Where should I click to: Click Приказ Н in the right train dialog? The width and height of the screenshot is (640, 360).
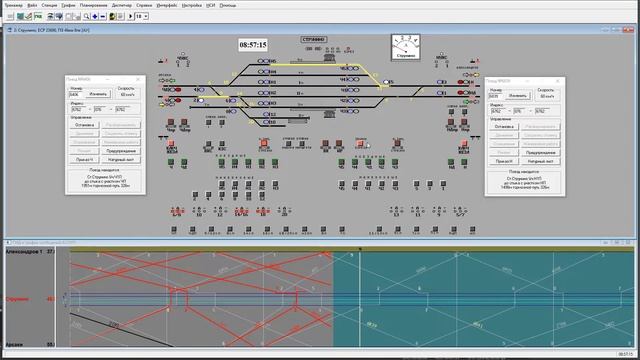tap(504, 161)
